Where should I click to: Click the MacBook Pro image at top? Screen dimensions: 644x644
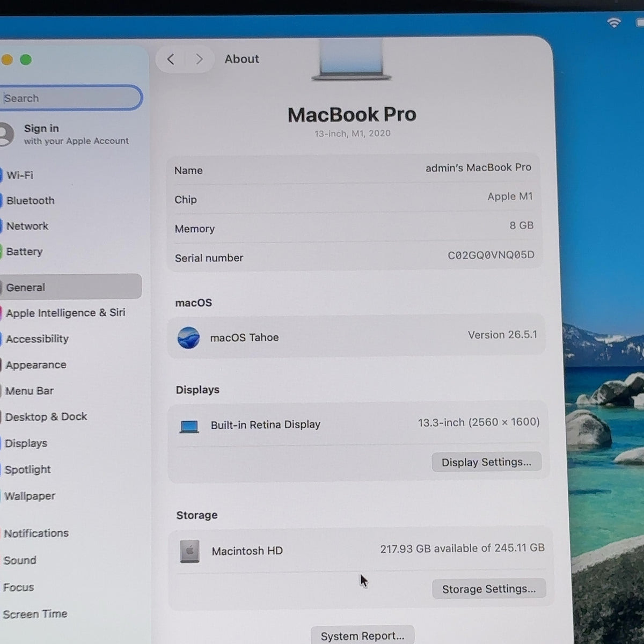point(352,60)
